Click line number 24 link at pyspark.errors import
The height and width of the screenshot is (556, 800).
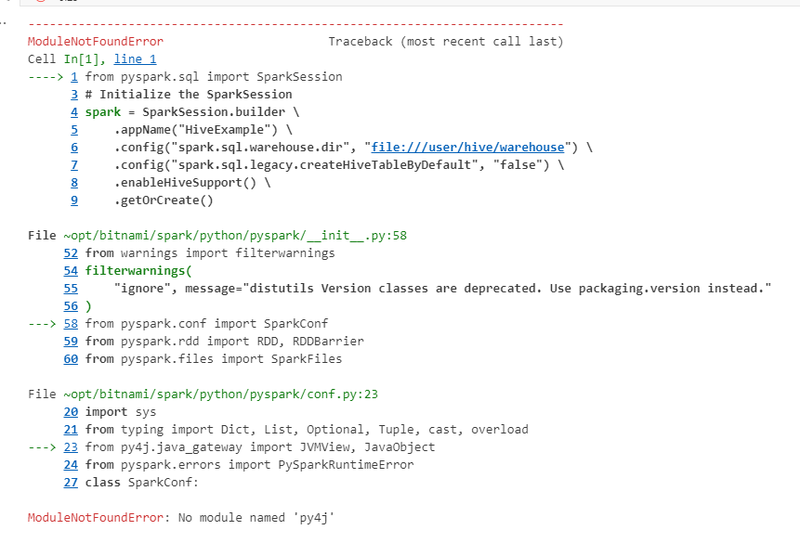71,465
